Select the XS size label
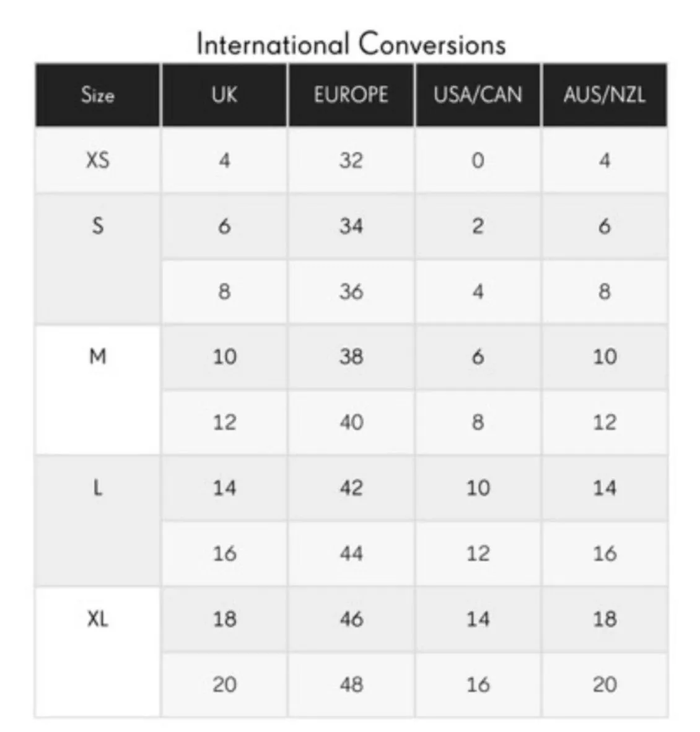Image resolution: width=700 pixels, height=732 pixels. (x=98, y=160)
